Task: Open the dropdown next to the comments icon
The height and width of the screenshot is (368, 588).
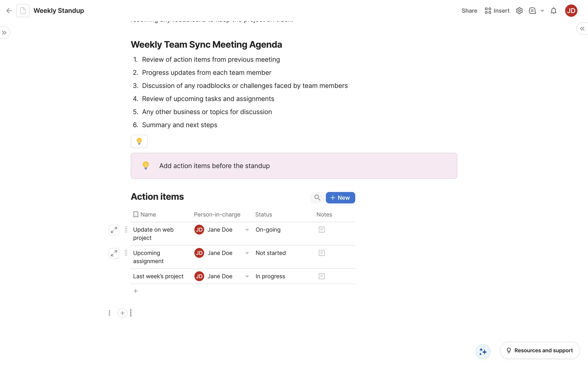Action: tap(542, 11)
